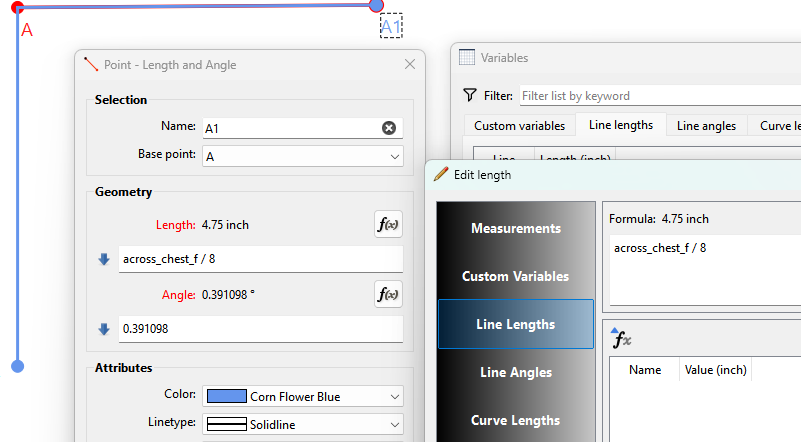Switch to the Line angles tab

pos(706,125)
